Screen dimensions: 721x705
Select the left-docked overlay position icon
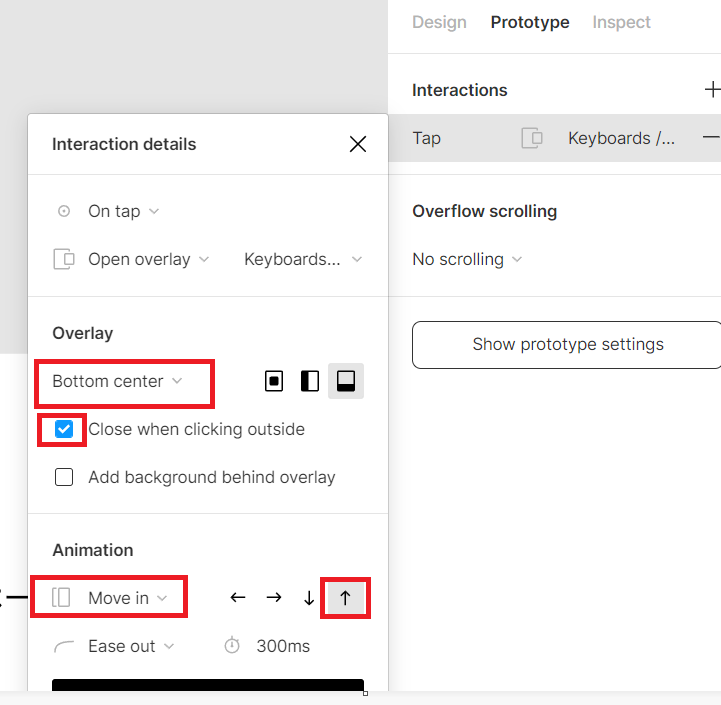[x=310, y=381]
